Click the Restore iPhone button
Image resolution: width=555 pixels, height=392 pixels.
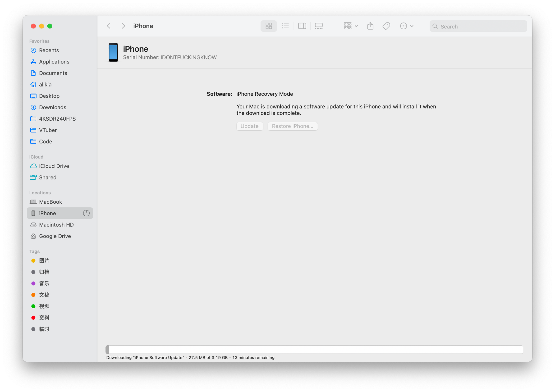[x=292, y=126]
